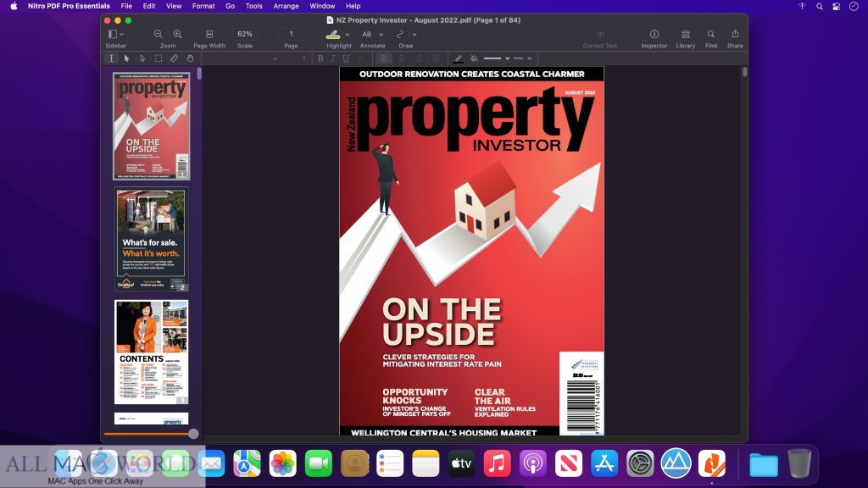Open Control Center in menu bar
The width and height of the screenshot is (868, 488).
pyautogui.click(x=837, y=6)
